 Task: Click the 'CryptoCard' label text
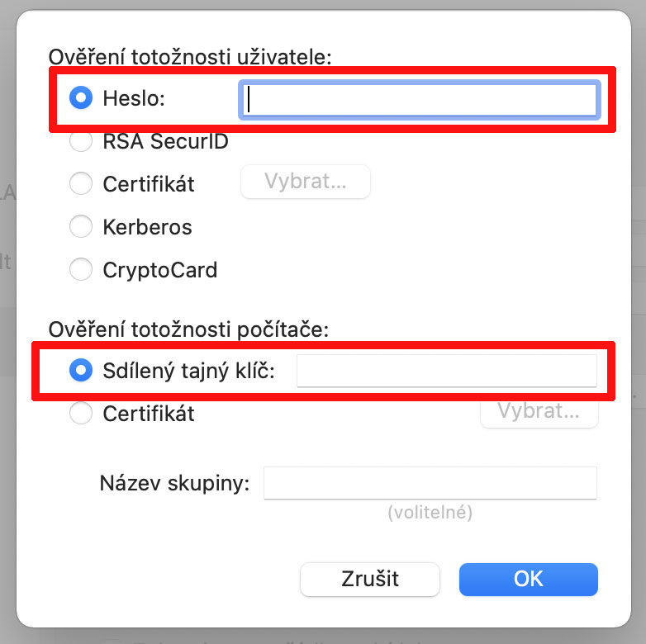pyautogui.click(x=159, y=269)
